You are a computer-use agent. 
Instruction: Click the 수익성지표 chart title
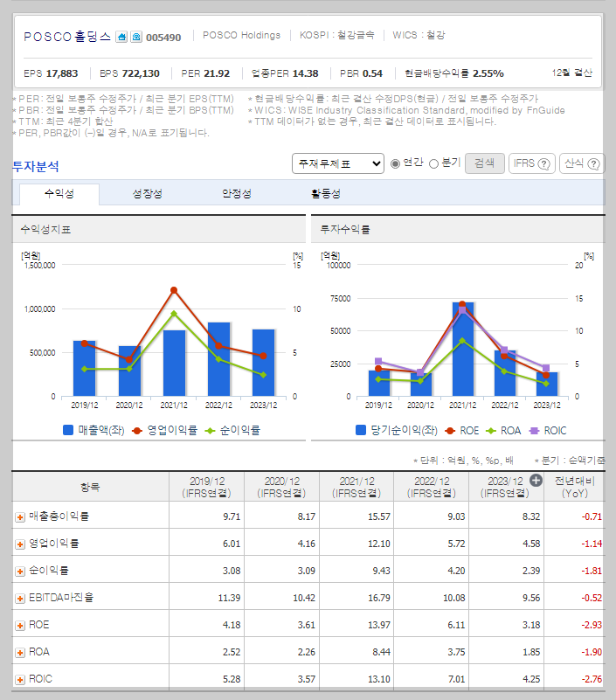point(45,230)
